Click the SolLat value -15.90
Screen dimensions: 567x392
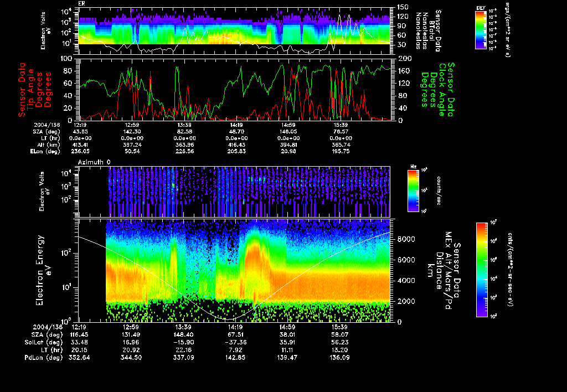pyautogui.click(x=184, y=342)
